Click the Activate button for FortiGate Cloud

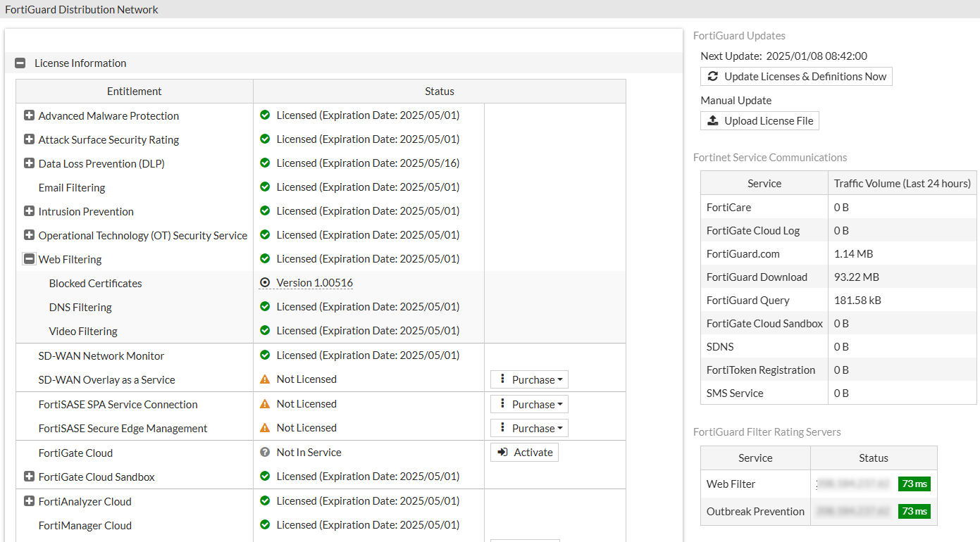(524, 452)
